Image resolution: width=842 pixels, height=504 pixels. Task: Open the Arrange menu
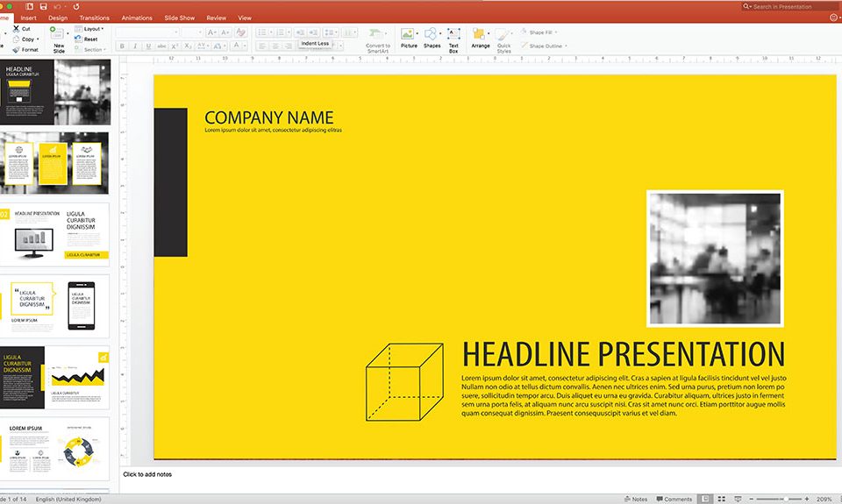click(x=480, y=39)
